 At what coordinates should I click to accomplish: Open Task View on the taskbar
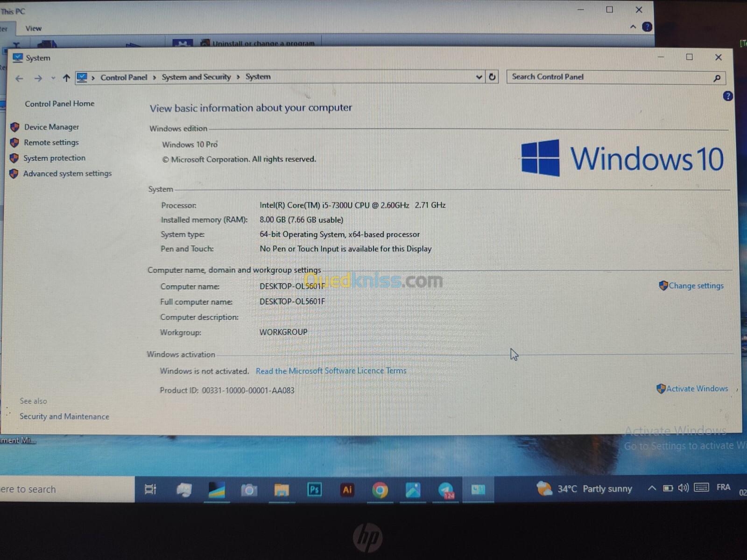(x=150, y=490)
